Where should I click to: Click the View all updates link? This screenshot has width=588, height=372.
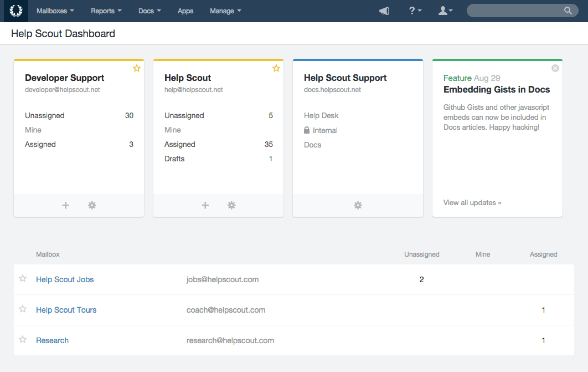(x=472, y=203)
